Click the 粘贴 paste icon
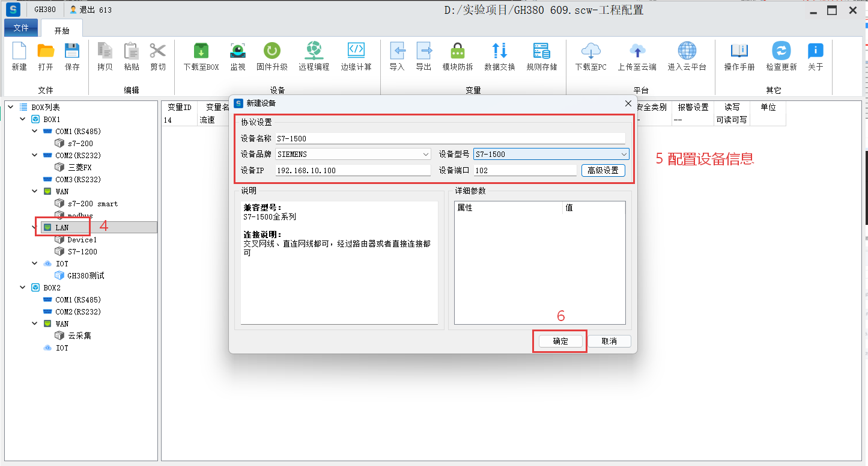The width and height of the screenshot is (868, 466). tap(132, 52)
